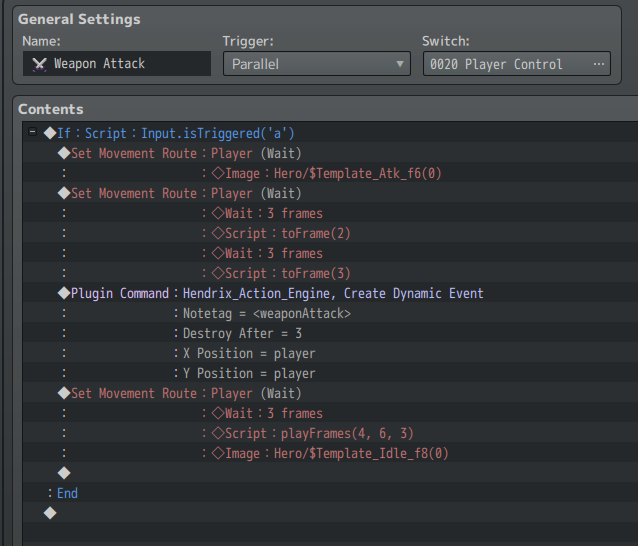Open the Trigger dropdown set to Parallel

click(x=315, y=64)
